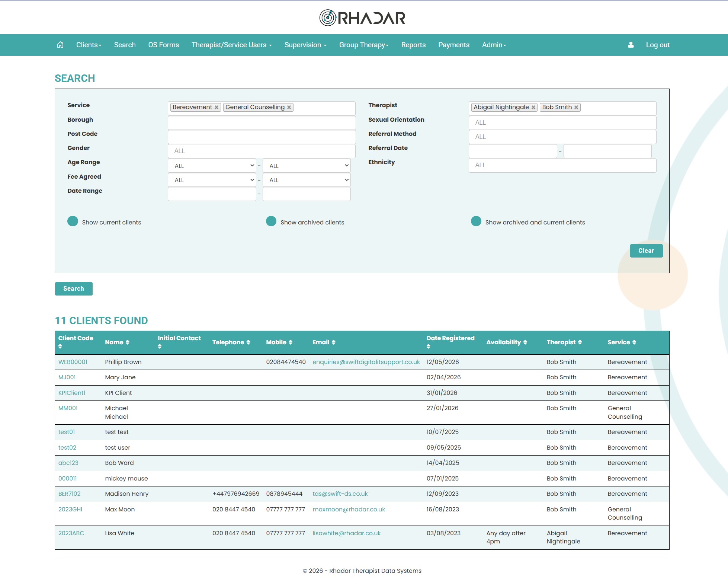Viewport: 728px width, 581px height.
Task: Email maxmoon@rhadar.co.uk link
Action: 349,510
